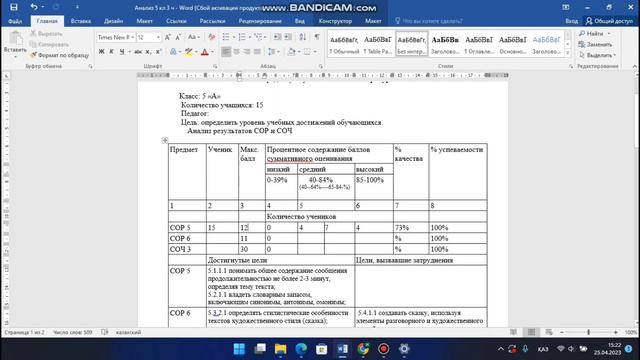Expand the styles gallery arrow
This screenshot has height=360, width=640.
pyautogui.click(x=568, y=53)
